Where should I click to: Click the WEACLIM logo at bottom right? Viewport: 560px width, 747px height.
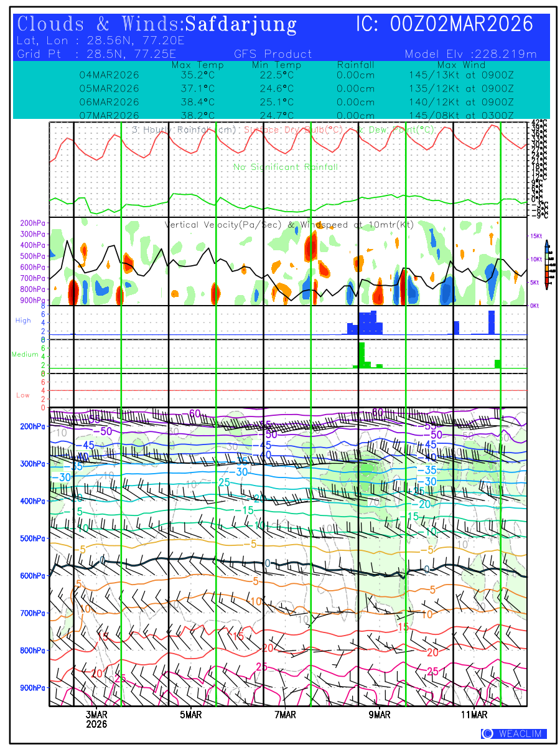(514, 733)
